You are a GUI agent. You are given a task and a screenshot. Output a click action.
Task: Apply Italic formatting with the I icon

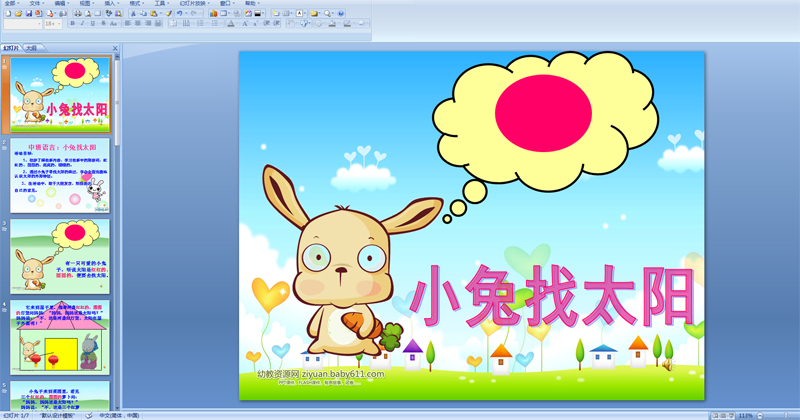point(82,23)
